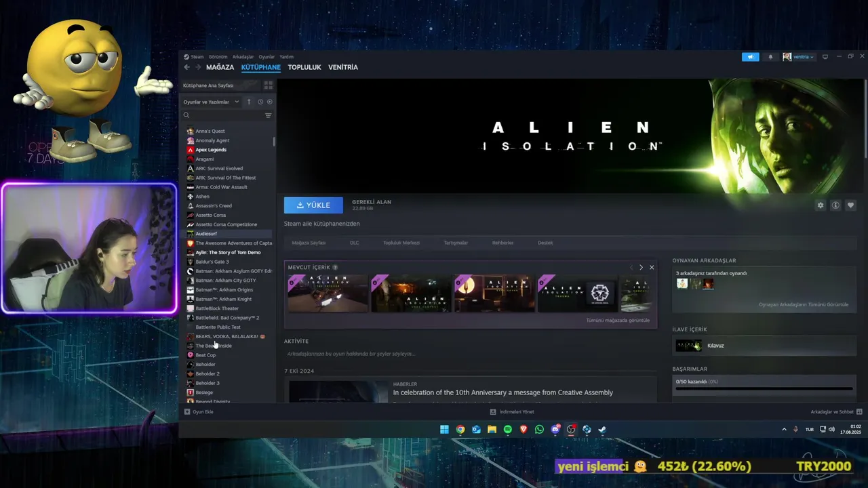Switch to Big Picture mode icon

tap(825, 57)
